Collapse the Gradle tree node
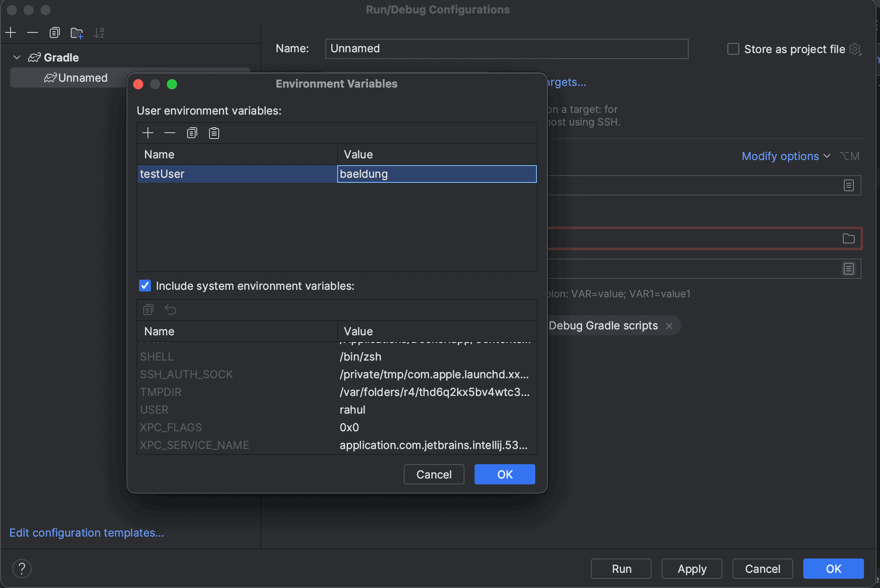Image resolution: width=880 pixels, height=588 pixels. [x=16, y=57]
